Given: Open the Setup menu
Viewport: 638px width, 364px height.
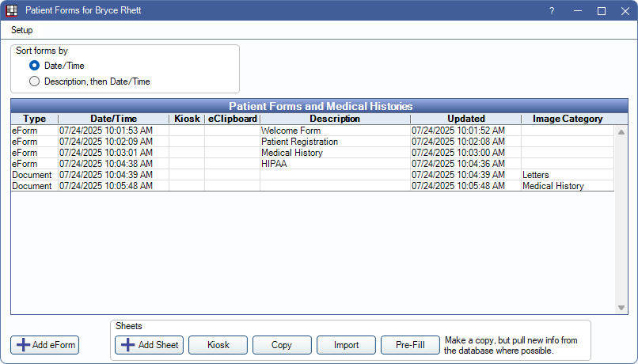Looking at the screenshot, I should [21, 30].
